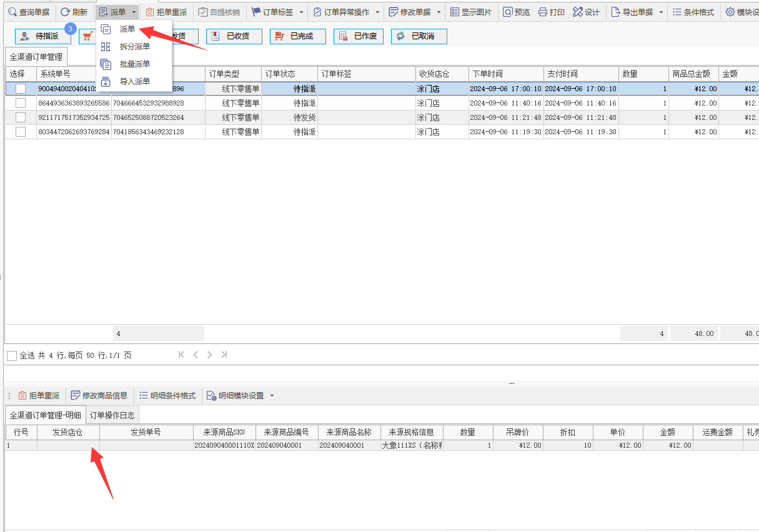
Task: Click the 显示图片 toolbar button
Action: (471, 12)
